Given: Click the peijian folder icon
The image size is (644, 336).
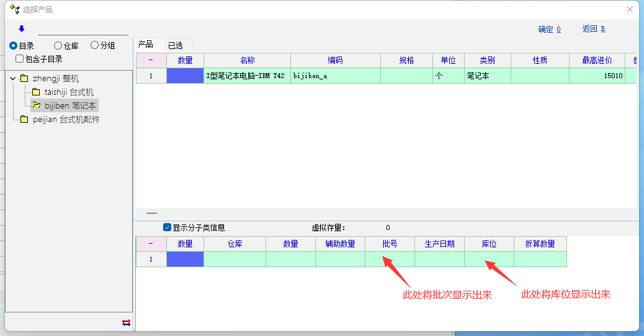Looking at the screenshot, I should 24,120.
